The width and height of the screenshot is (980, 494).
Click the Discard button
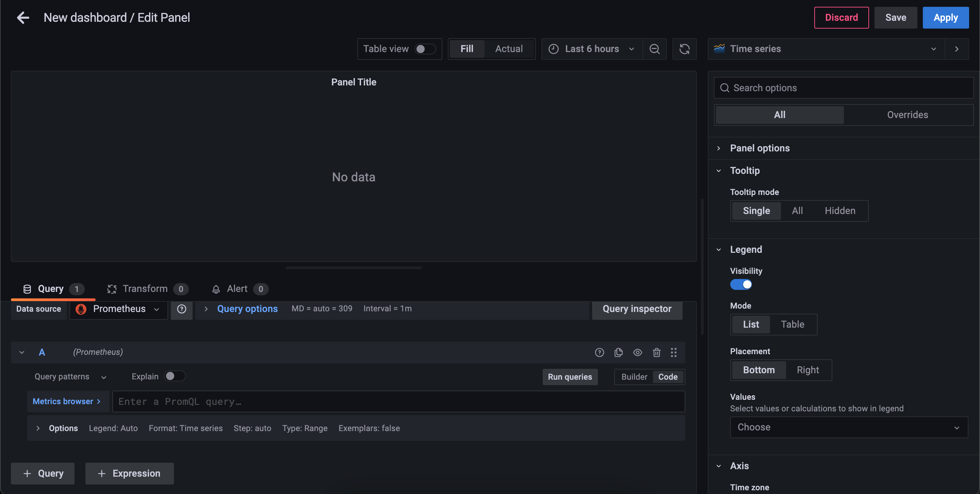841,17
